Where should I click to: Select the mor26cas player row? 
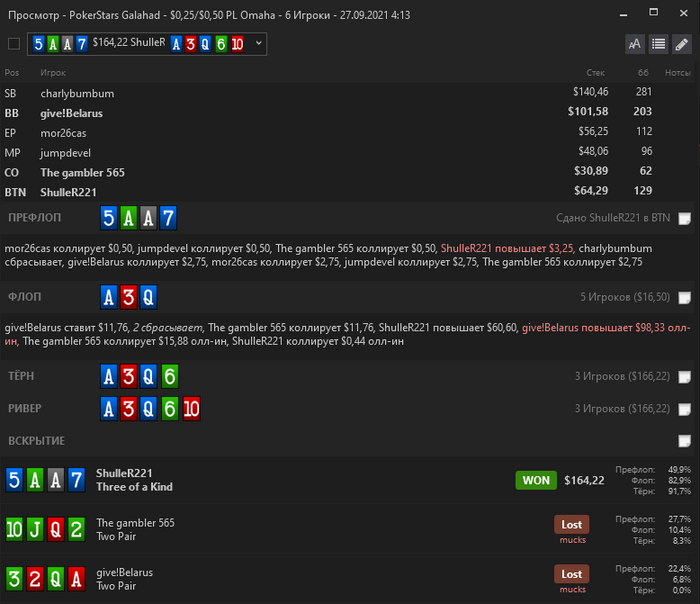coord(347,133)
